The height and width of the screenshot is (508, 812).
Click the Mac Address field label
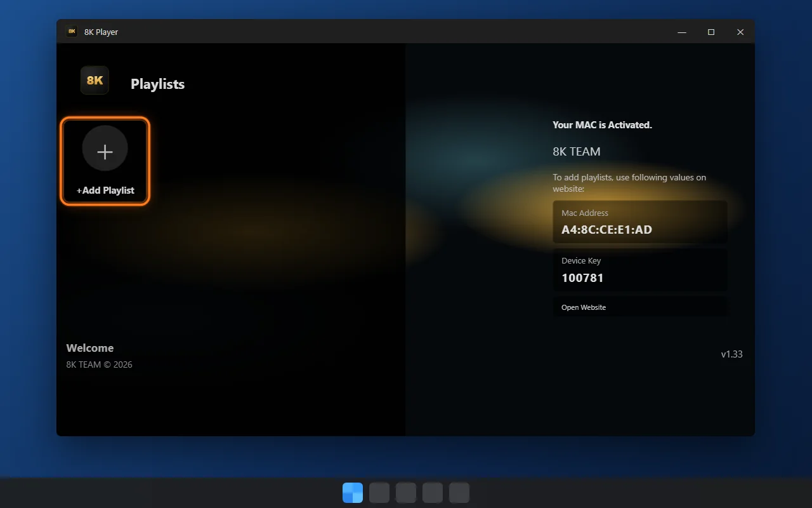(x=585, y=213)
